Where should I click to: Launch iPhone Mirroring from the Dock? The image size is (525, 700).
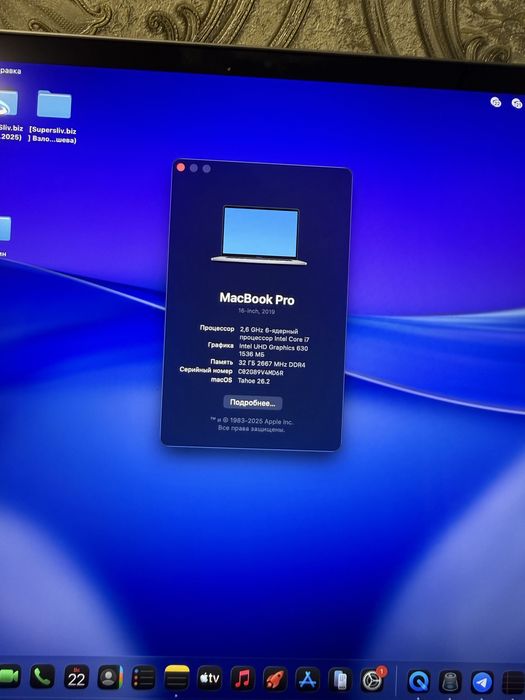340,681
